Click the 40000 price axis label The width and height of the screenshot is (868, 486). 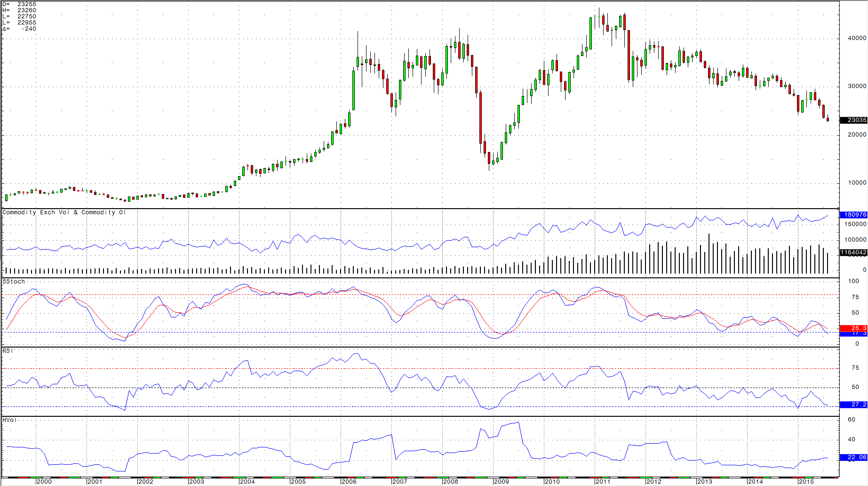857,38
